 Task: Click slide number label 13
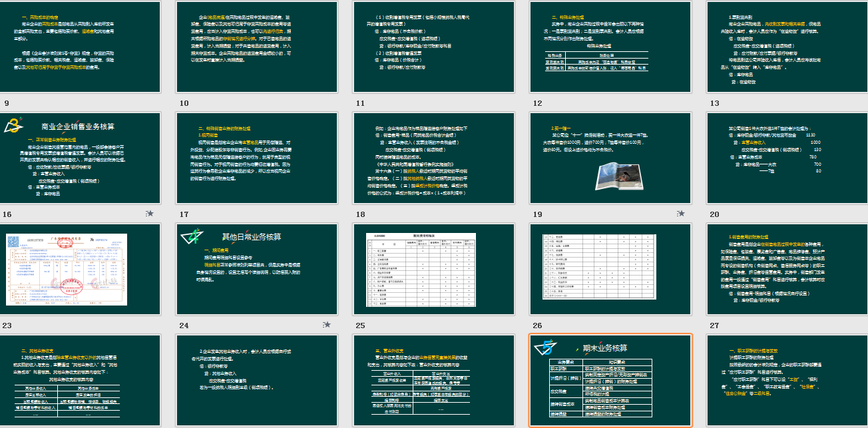click(715, 103)
